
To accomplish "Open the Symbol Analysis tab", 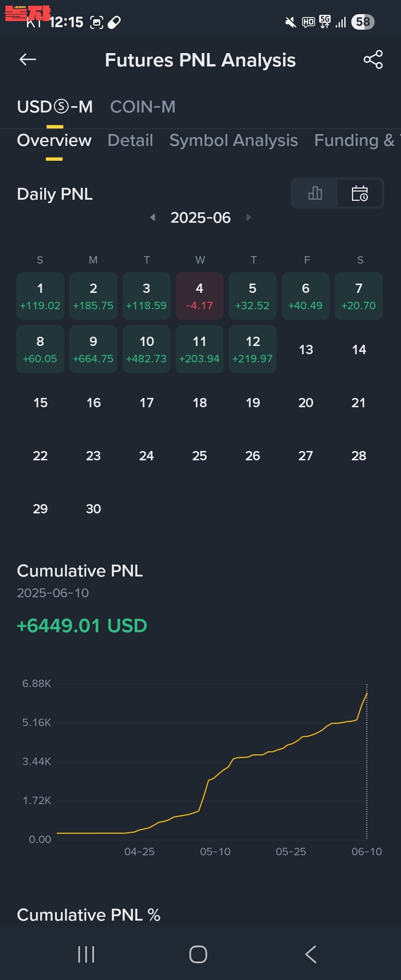I will (233, 140).
